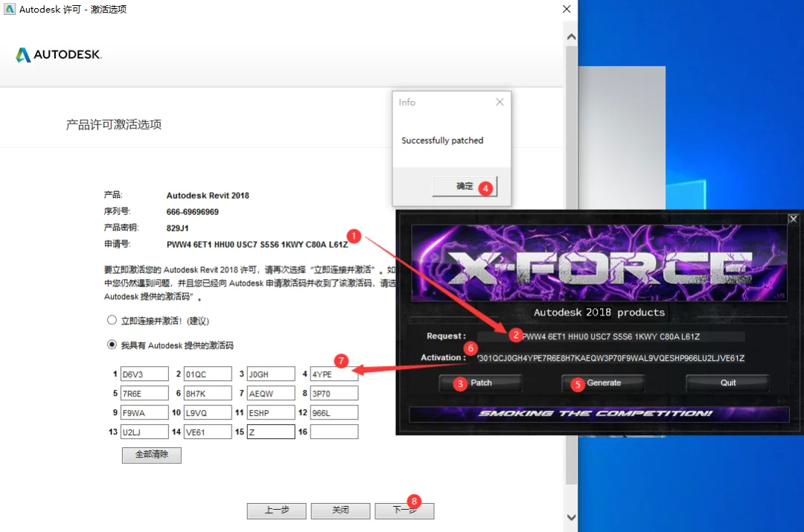Go back with the 上一步 button
The width and height of the screenshot is (804, 532).
click(x=276, y=510)
